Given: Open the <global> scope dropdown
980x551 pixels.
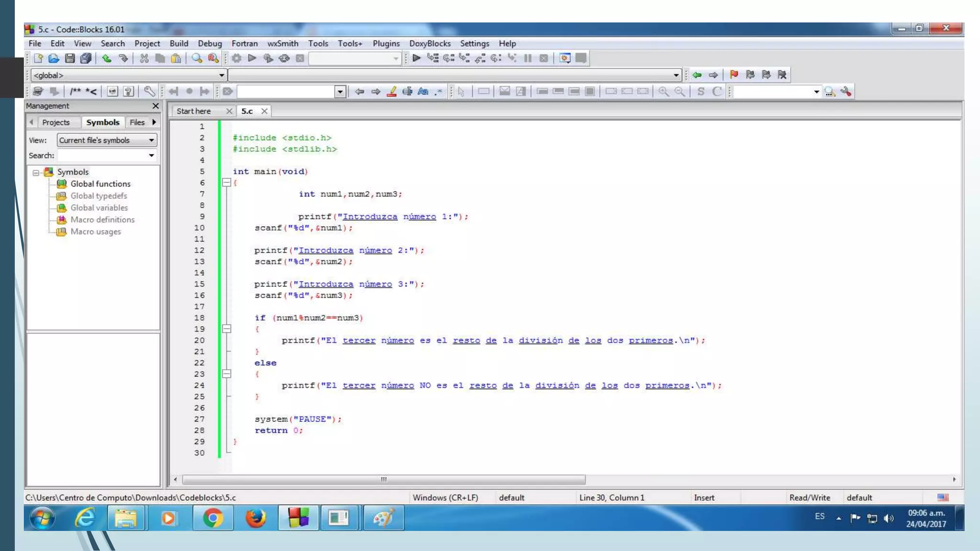Looking at the screenshot, I should click(x=222, y=75).
